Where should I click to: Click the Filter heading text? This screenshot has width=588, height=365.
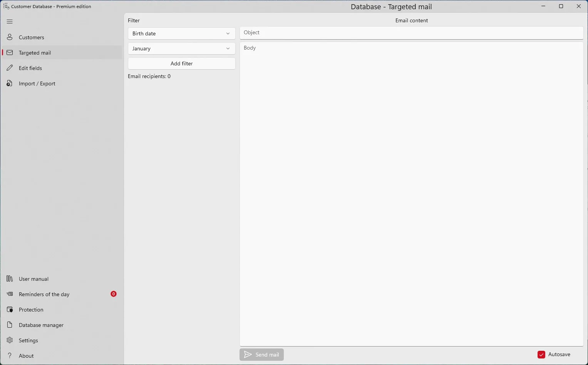click(134, 20)
